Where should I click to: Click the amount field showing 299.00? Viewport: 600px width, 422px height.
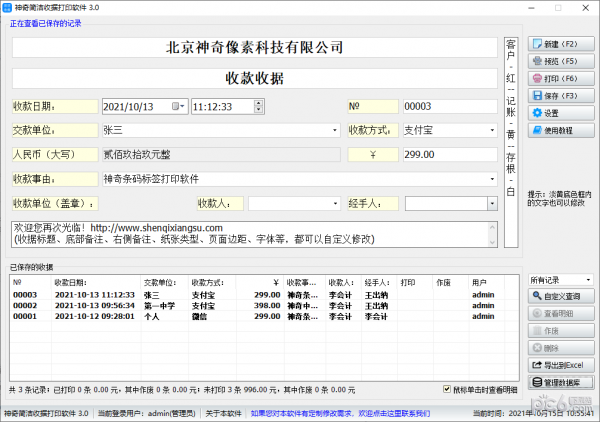click(450, 155)
